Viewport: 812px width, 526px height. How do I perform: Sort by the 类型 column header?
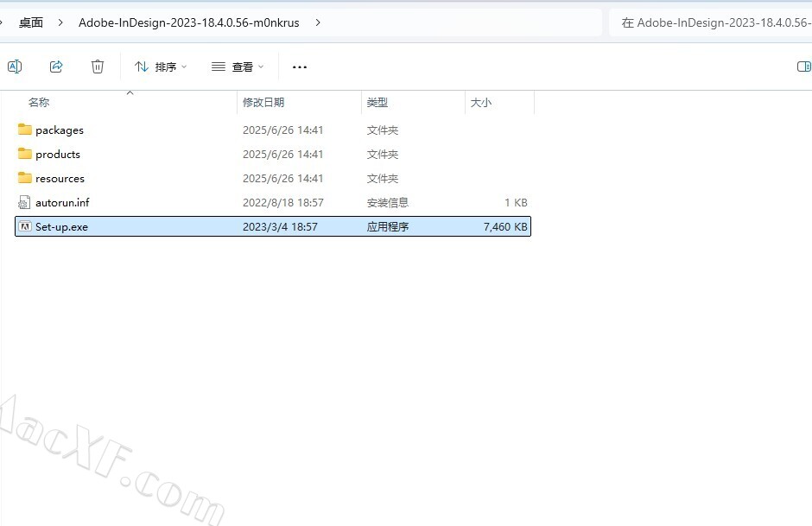(x=377, y=103)
